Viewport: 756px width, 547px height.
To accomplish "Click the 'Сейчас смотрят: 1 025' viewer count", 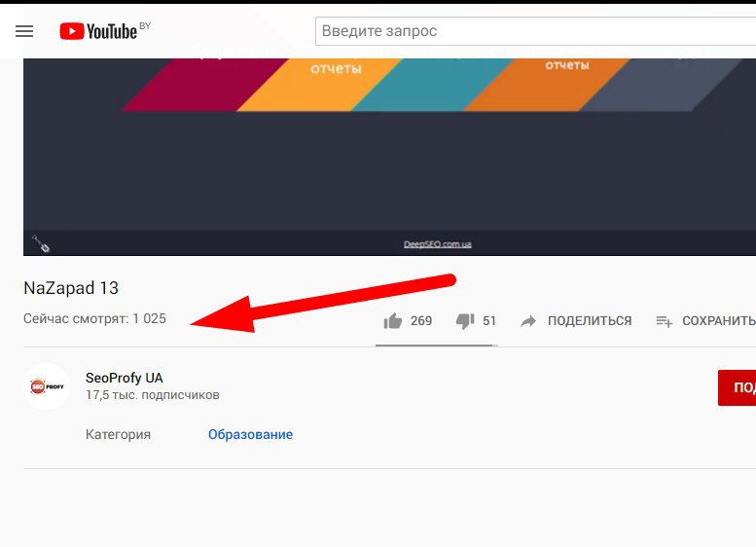I will click(94, 319).
